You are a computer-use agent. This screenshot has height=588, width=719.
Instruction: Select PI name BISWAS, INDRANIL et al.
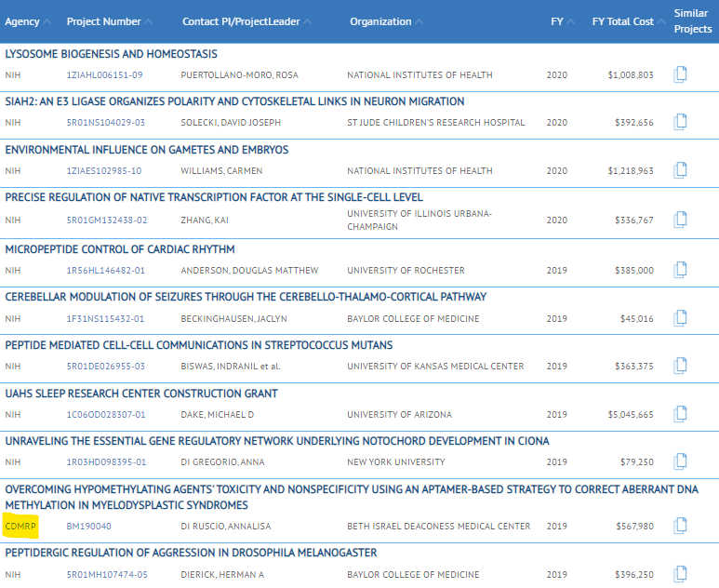(231, 366)
